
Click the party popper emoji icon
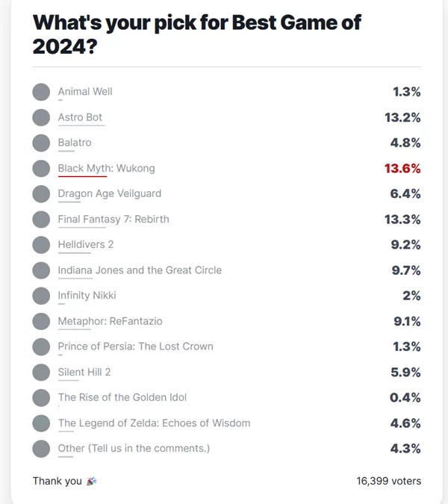92,481
